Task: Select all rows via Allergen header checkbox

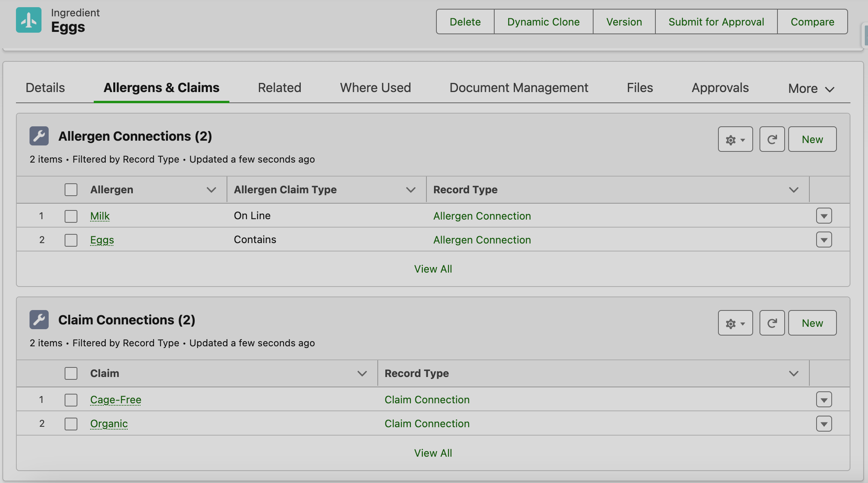Action: click(x=71, y=190)
